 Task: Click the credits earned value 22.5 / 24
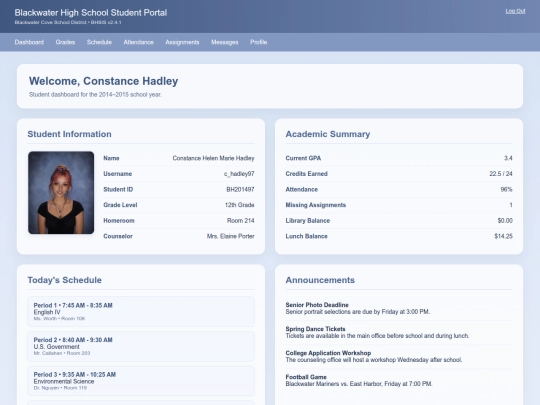coord(501,174)
